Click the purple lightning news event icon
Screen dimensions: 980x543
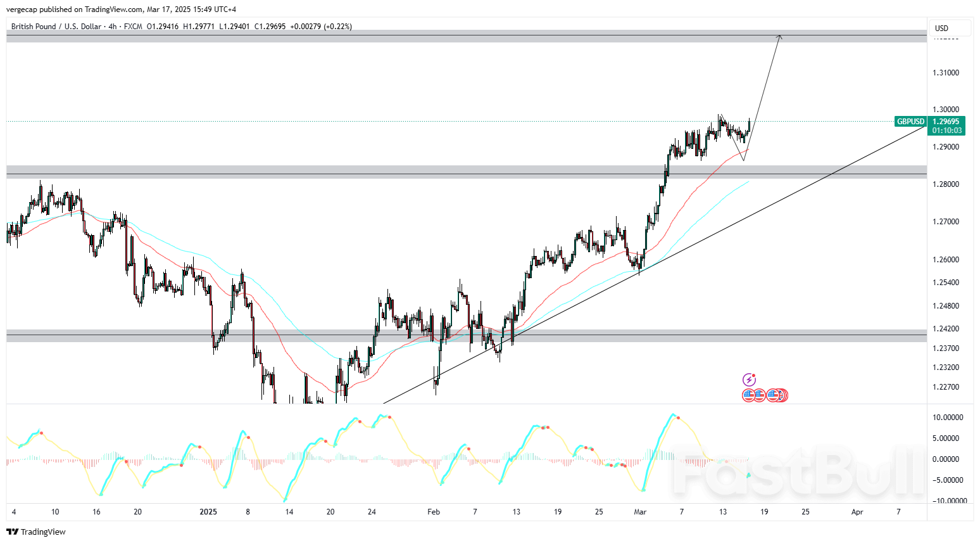tap(749, 380)
